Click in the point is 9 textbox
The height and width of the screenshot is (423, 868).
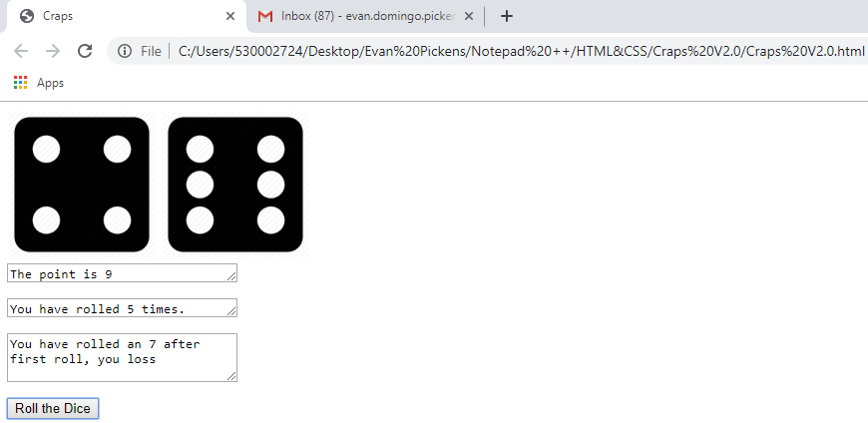pos(123,273)
